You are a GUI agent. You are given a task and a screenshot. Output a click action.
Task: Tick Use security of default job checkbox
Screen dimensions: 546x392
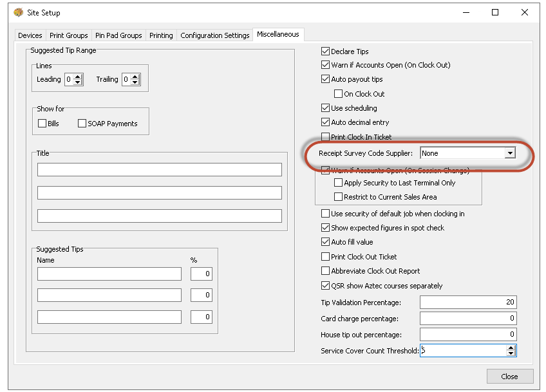click(325, 214)
